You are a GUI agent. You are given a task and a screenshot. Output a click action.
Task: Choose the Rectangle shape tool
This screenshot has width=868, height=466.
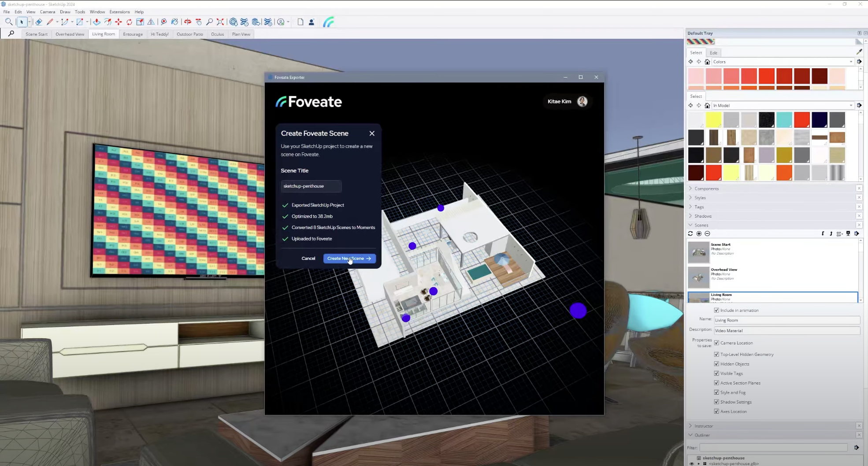(80, 22)
